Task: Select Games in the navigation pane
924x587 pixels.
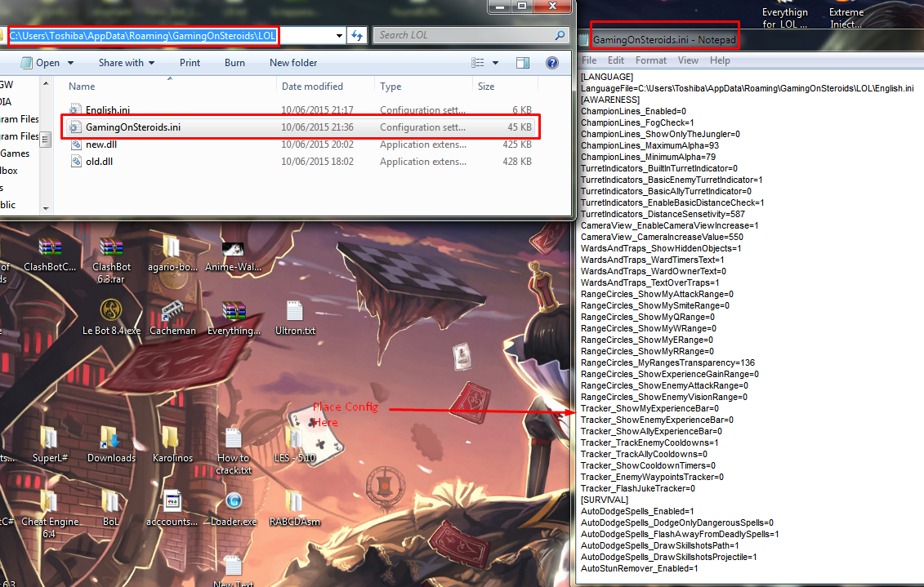Action: (15, 153)
